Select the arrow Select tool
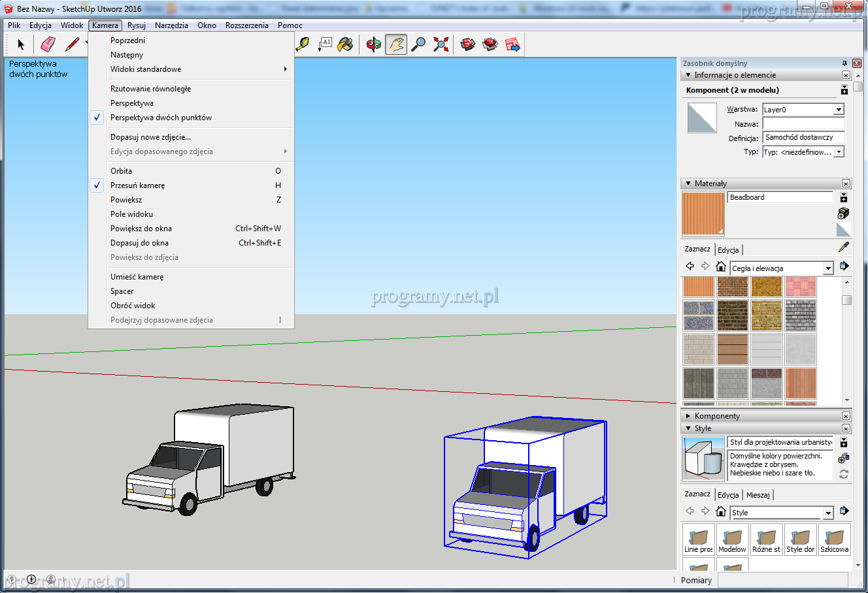 click(21, 44)
